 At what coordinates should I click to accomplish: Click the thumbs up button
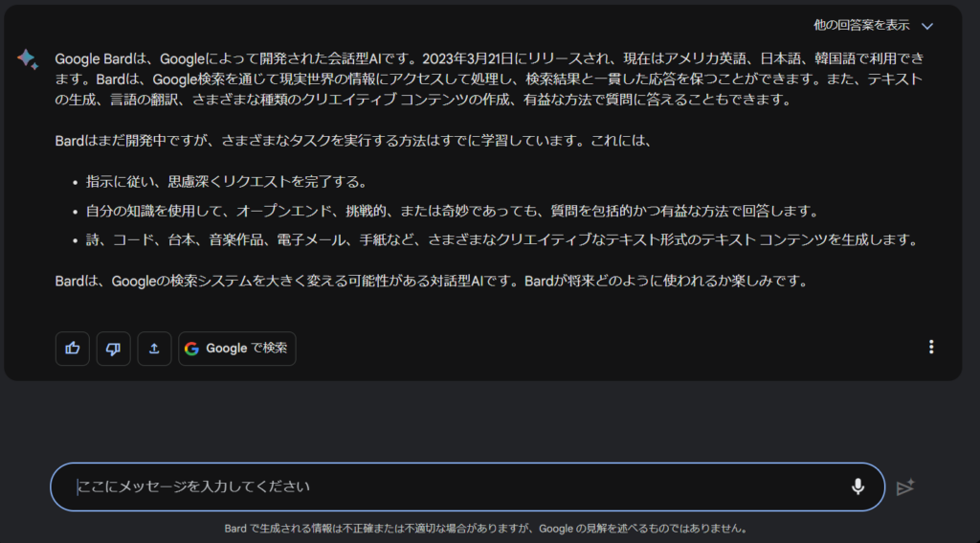click(x=73, y=349)
